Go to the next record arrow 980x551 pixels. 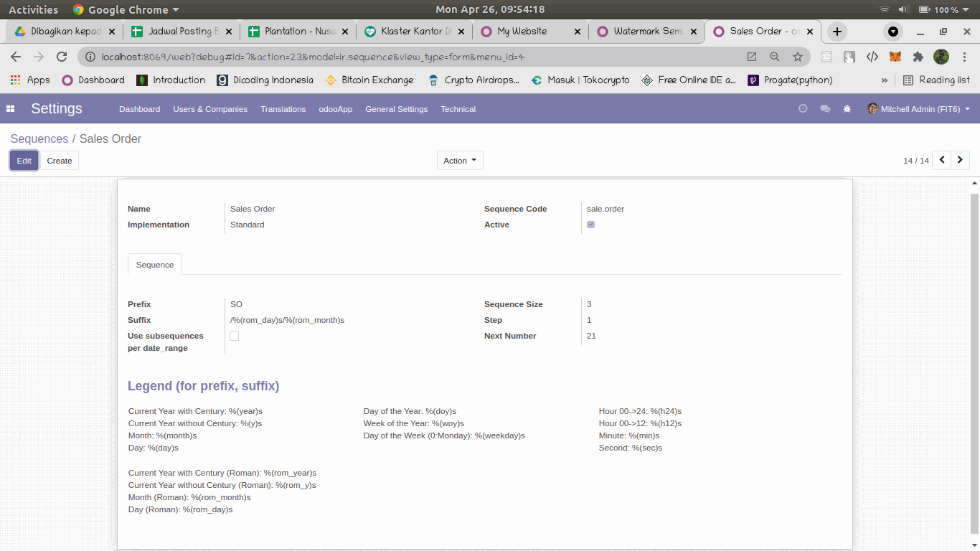pyautogui.click(x=960, y=161)
